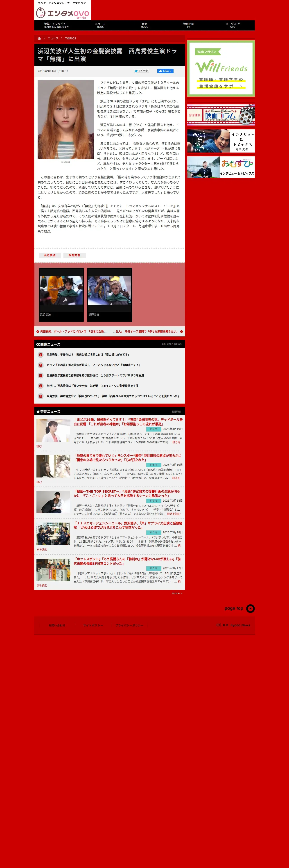This screenshot has height=868, width=289.
Task: Click previous article arrow icon for 内田有紀
Action: point(38,331)
